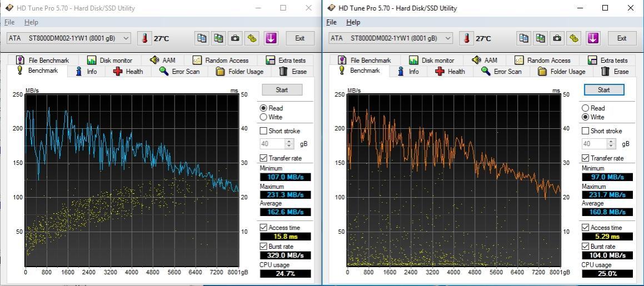644x286 pixels.
Task: Click HD Tune app icon in right title bar
Action: (331, 8)
